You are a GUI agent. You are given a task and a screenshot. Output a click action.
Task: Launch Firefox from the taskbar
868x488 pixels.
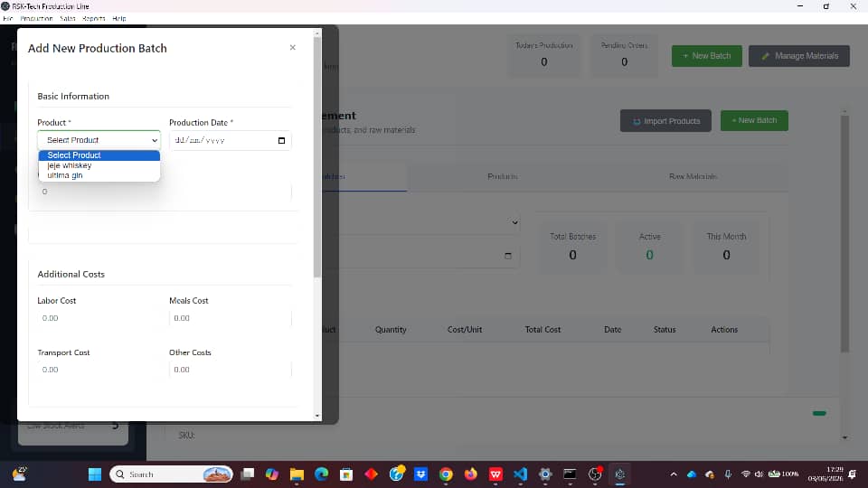click(470, 474)
